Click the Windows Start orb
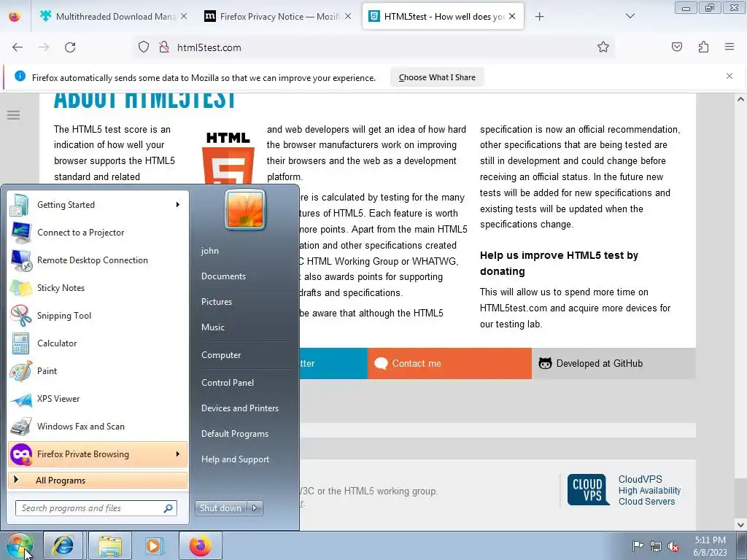 (19, 545)
